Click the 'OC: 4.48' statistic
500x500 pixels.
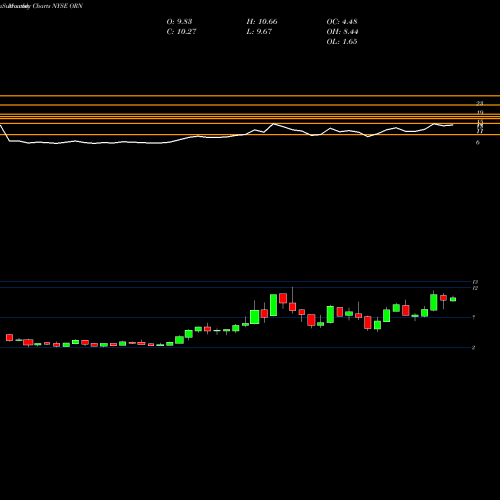coord(342,21)
